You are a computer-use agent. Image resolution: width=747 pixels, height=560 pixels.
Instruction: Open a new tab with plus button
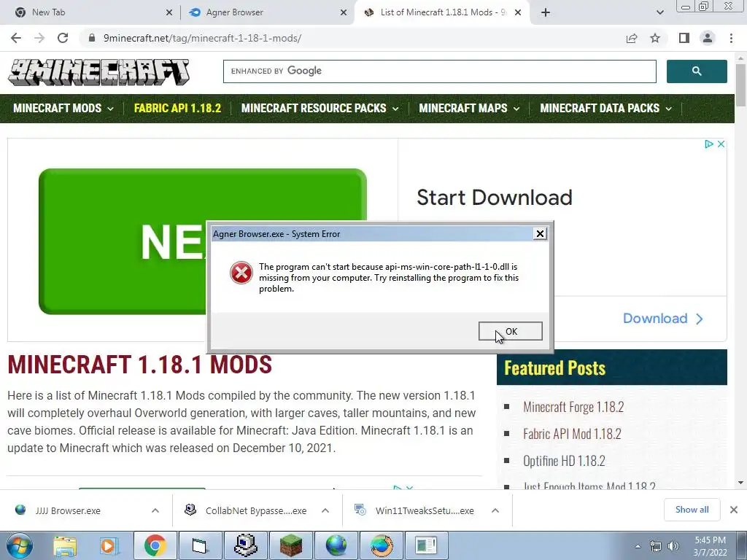(546, 12)
